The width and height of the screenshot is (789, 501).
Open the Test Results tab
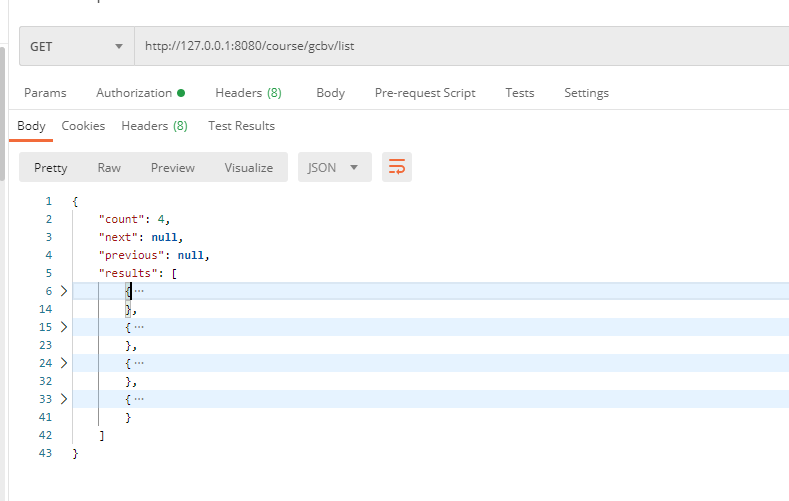[x=242, y=126]
